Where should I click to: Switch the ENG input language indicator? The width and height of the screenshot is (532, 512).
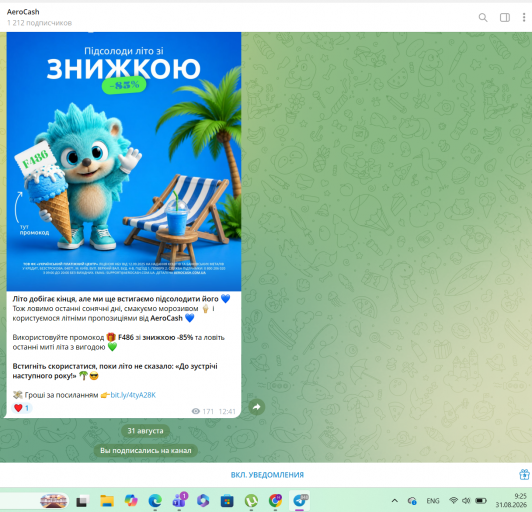(433, 501)
